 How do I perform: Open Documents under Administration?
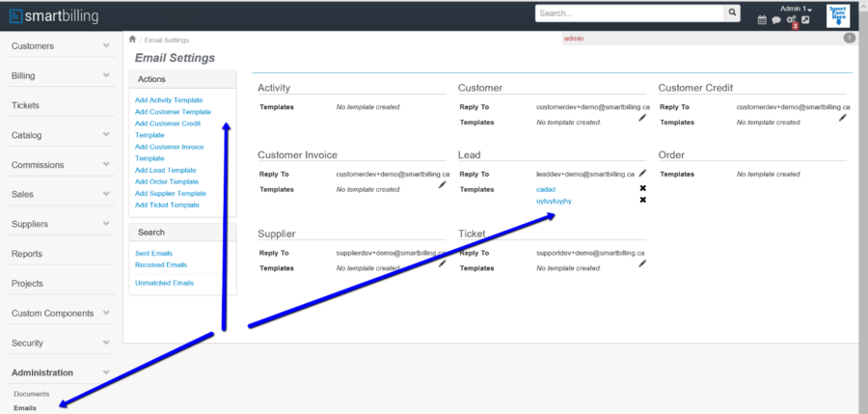[x=32, y=394]
